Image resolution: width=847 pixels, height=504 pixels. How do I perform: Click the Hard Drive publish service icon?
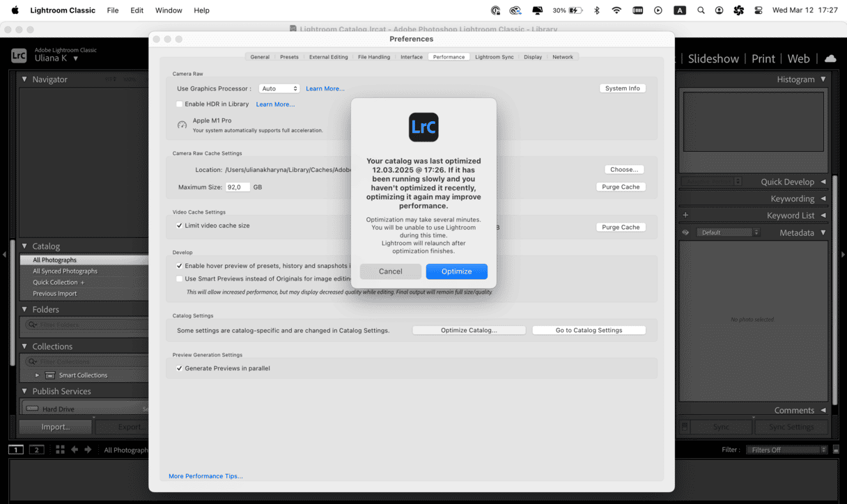(x=32, y=409)
